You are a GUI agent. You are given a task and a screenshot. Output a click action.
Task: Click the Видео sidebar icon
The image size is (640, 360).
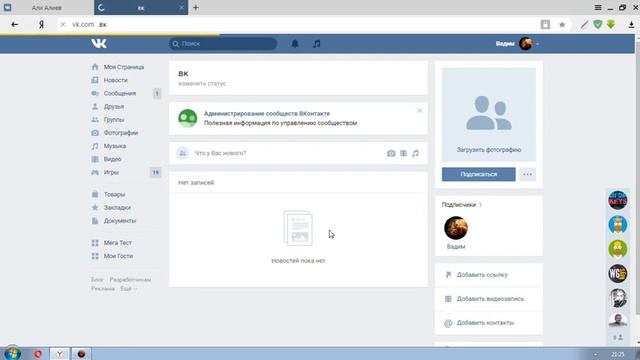[x=95, y=159]
